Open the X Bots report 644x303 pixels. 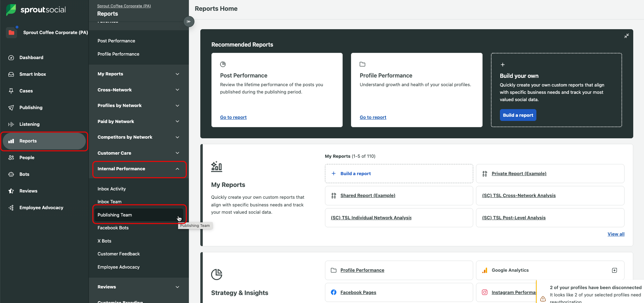(x=104, y=241)
